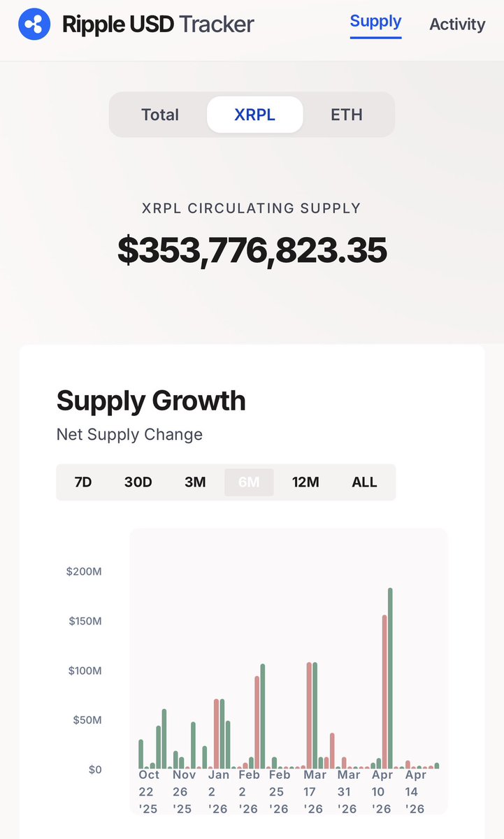The image size is (504, 839).
Task: Pick the 6M range option
Action: (249, 482)
